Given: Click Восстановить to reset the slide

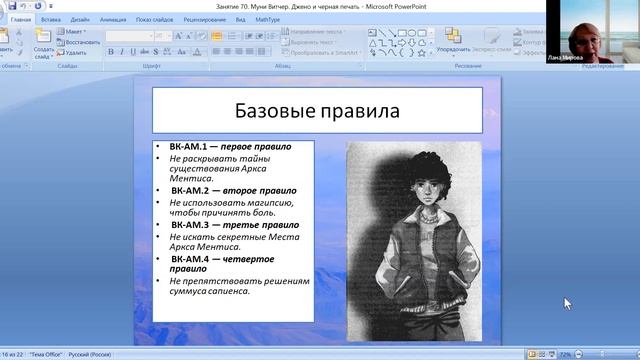Looking at the screenshot, I should pos(78,42).
